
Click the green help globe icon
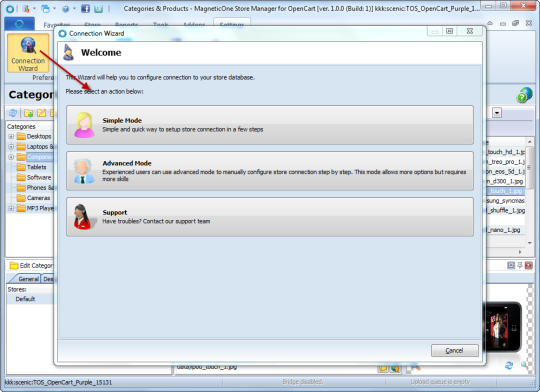point(524,95)
